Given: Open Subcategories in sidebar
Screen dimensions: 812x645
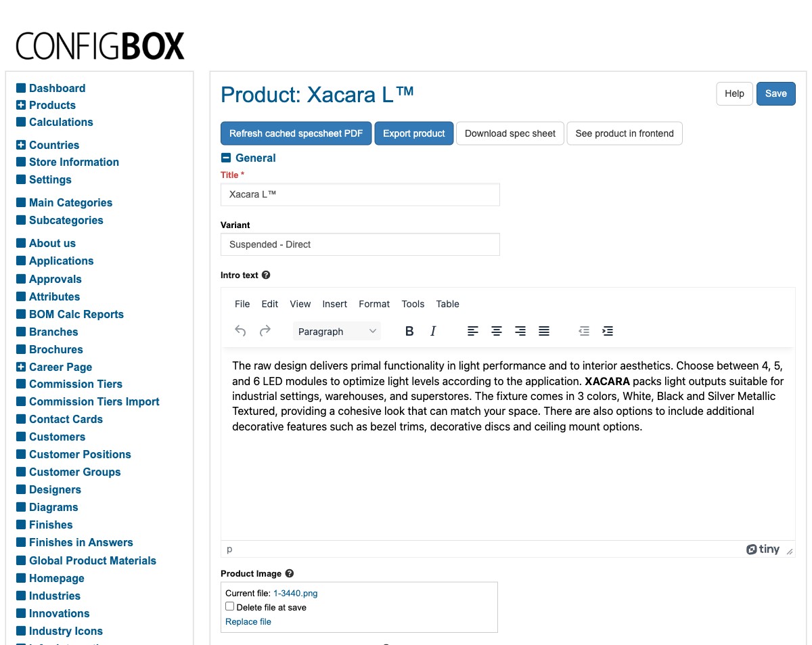Looking at the screenshot, I should (x=66, y=221).
